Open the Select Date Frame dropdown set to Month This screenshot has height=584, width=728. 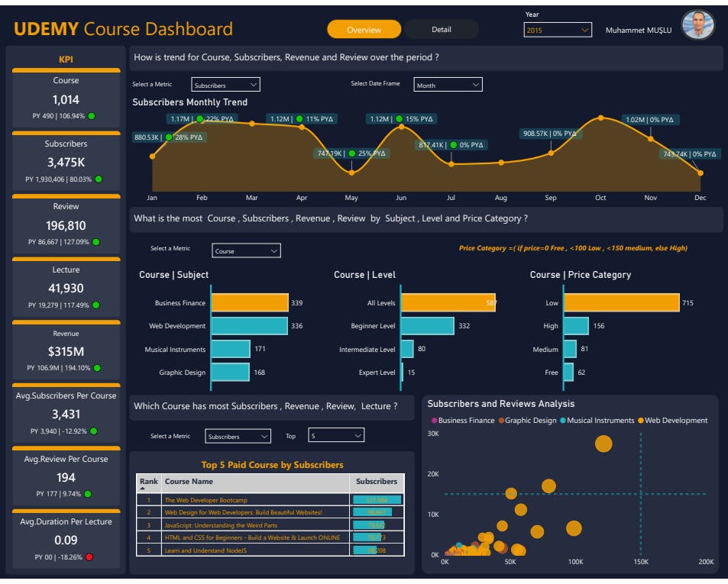tap(448, 85)
